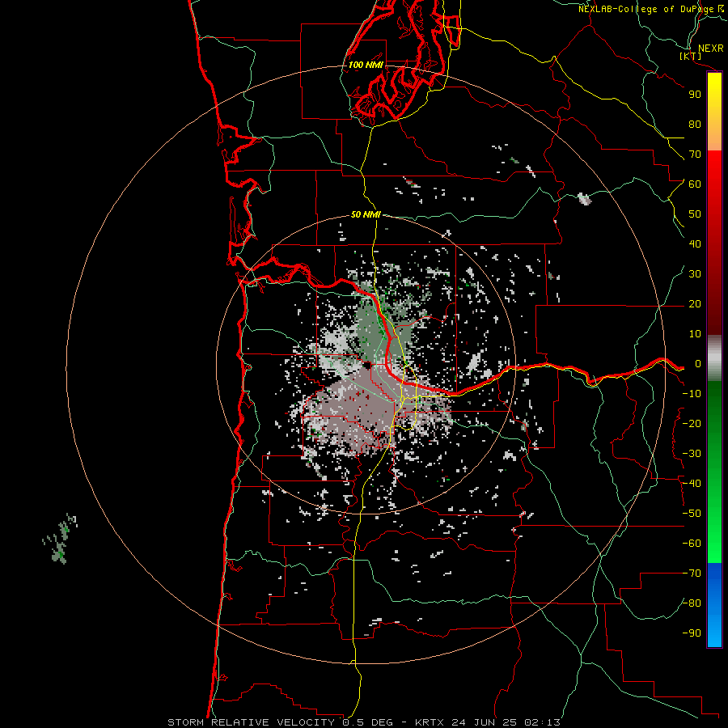
Task: Select the -40 value on the velocity scale
Action: coord(692,484)
